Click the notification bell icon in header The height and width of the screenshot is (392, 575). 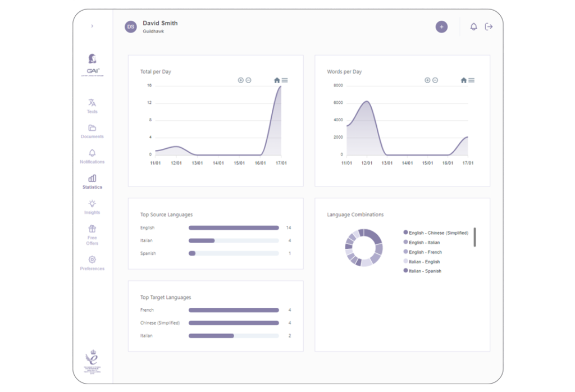(x=473, y=27)
